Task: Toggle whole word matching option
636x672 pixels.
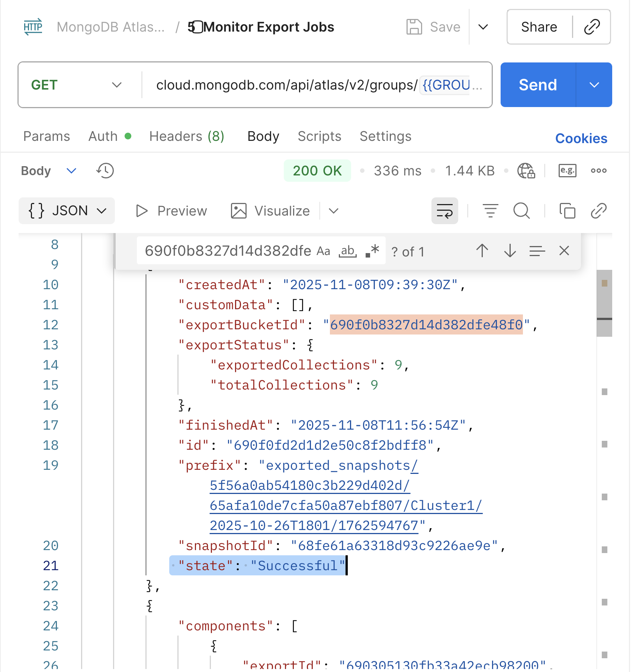Action: point(348,251)
